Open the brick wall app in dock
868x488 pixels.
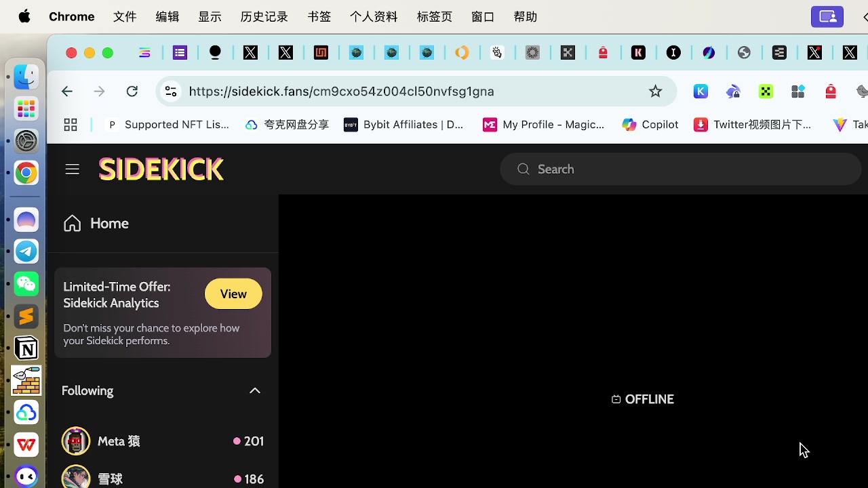coord(26,380)
